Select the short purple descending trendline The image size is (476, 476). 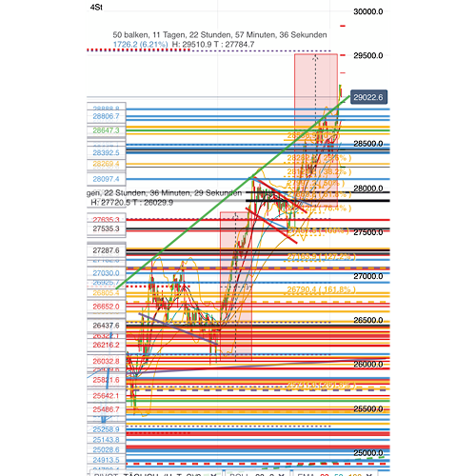pyautogui.click(x=178, y=329)
